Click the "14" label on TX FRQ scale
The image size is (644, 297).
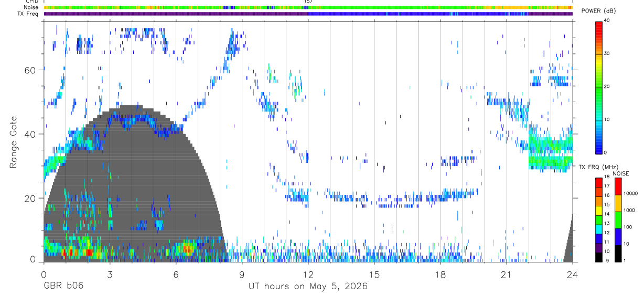[x=607, y=214]
